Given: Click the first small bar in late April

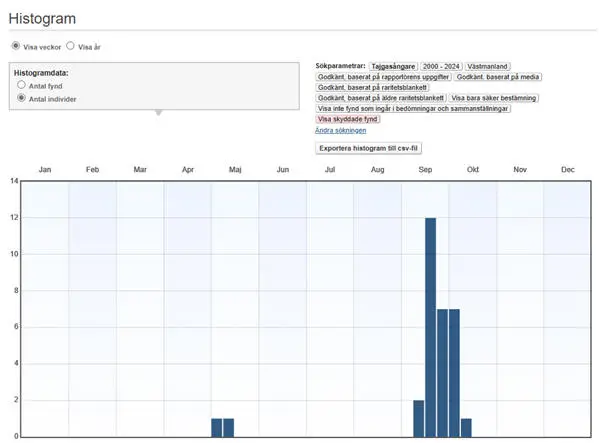Looking at the screenshot, I should (217, 427).
